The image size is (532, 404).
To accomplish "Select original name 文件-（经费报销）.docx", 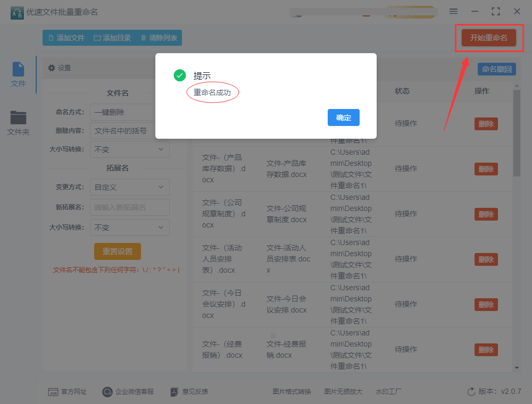I will pyautogui.click(x=222, y=349).
